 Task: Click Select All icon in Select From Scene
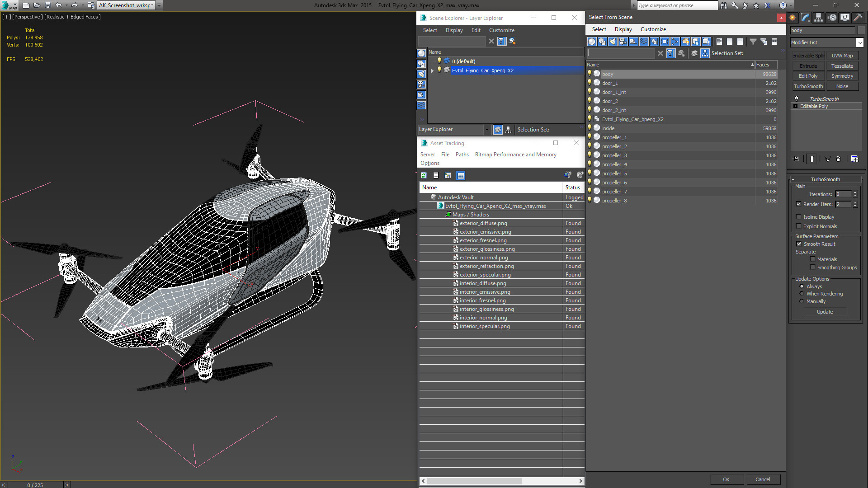click(x=719, y=42)
